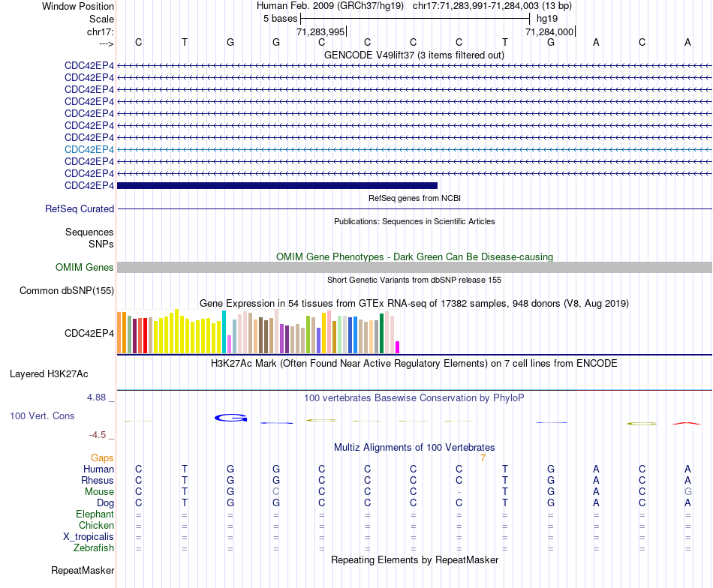Screen dimensions: 713x588
Task: Click the GENCODE V49lift37 track title
Action: point(414,55)
